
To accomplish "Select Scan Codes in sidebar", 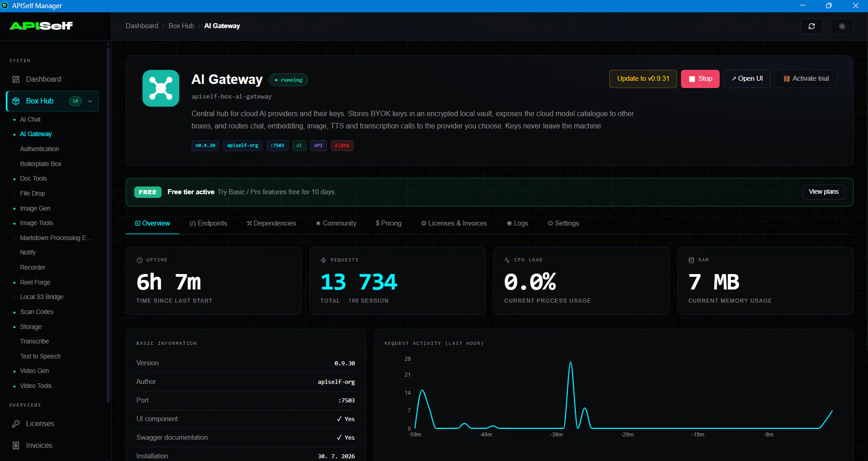I will pyautogui.click(x=37, y=312).
